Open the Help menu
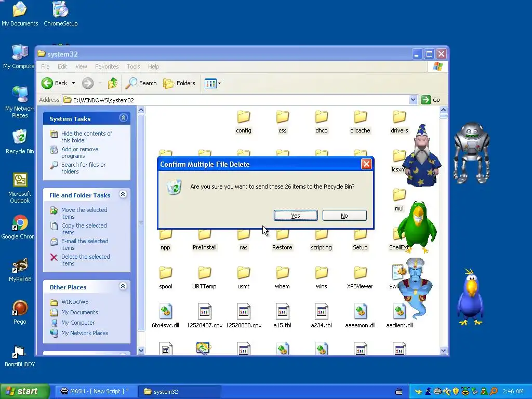Viewport: 532px width, 399px height. [153, 66]
